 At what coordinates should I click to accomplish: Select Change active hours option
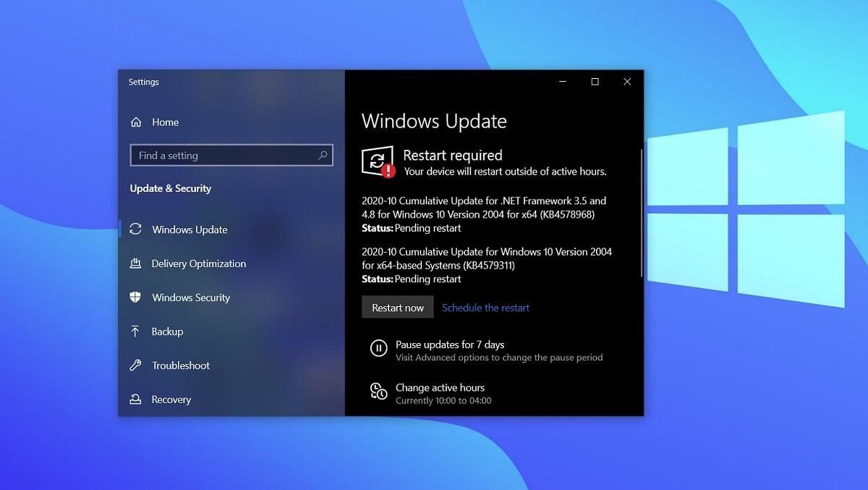[x=440, y=388]
